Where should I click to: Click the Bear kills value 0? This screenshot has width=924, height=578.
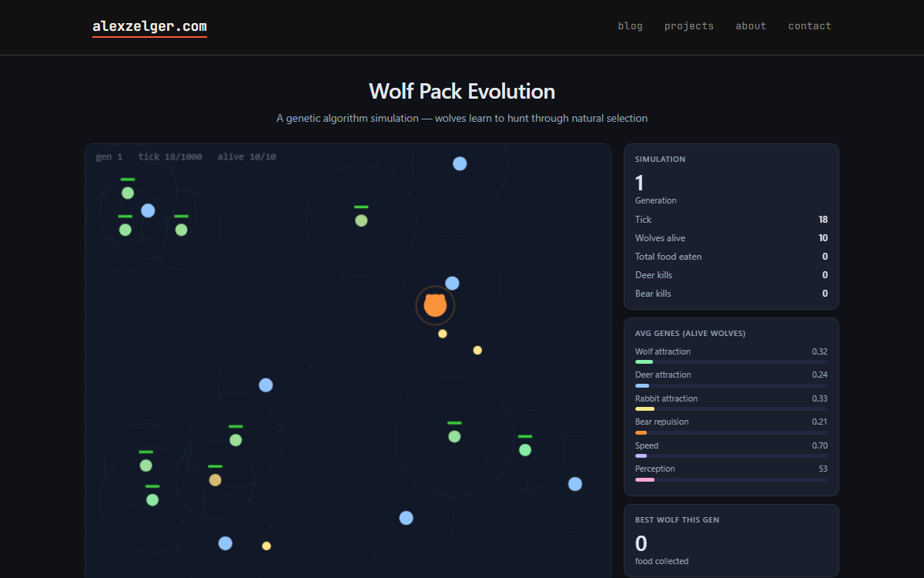point(825,294)
